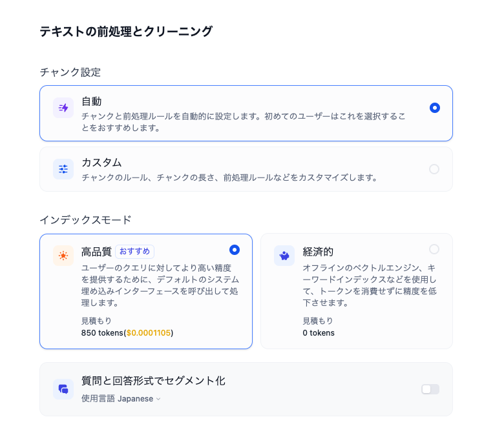This screenshot has width=504, height=426.
Task: Click the 質問と回答形式でセグメント化 title
Action: click(153, 381)
